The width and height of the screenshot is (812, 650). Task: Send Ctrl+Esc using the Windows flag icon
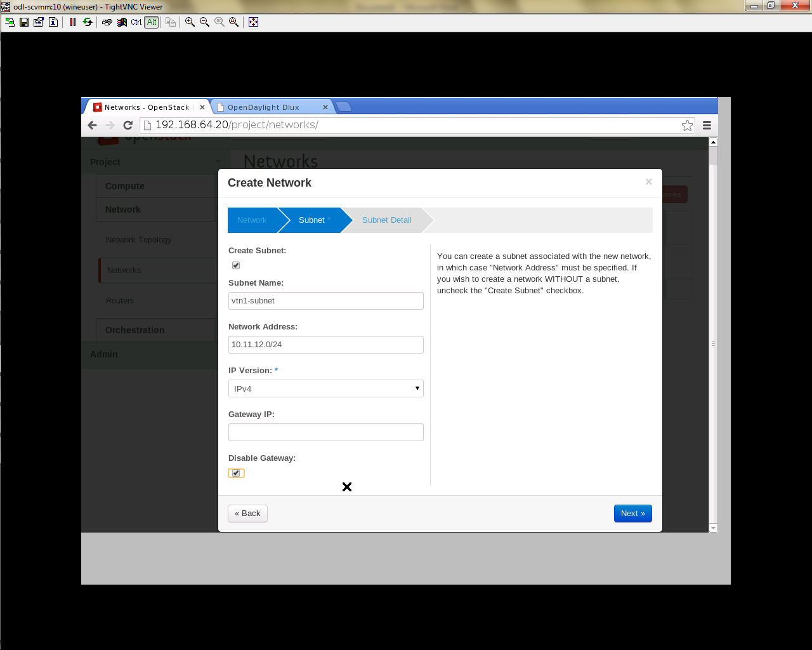point(122,22)
